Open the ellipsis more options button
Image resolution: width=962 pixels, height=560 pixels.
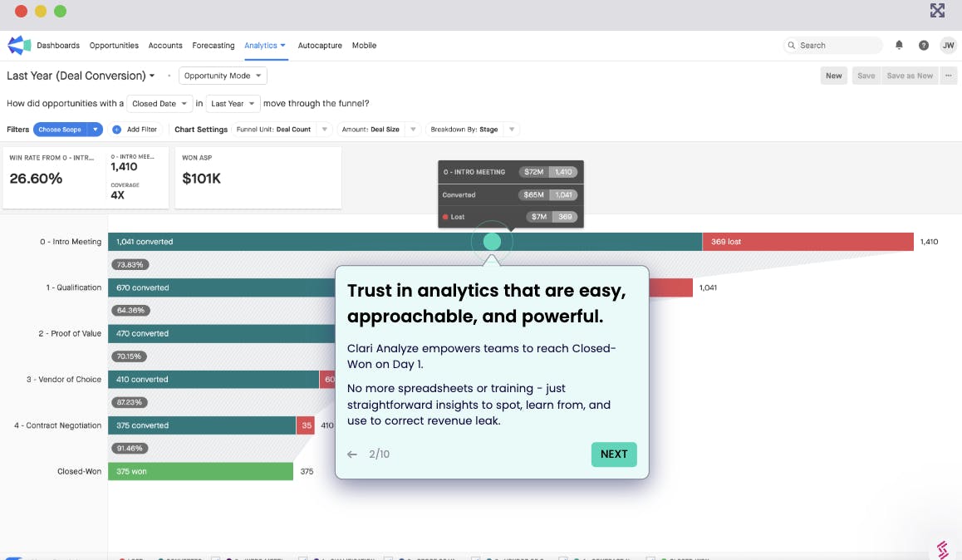pos(949,76)
